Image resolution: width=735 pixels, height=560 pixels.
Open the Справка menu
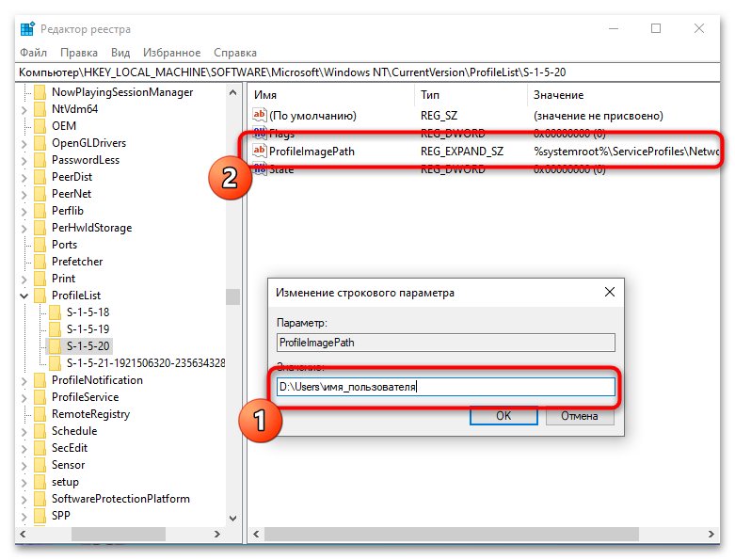click(x=235, y=53)
